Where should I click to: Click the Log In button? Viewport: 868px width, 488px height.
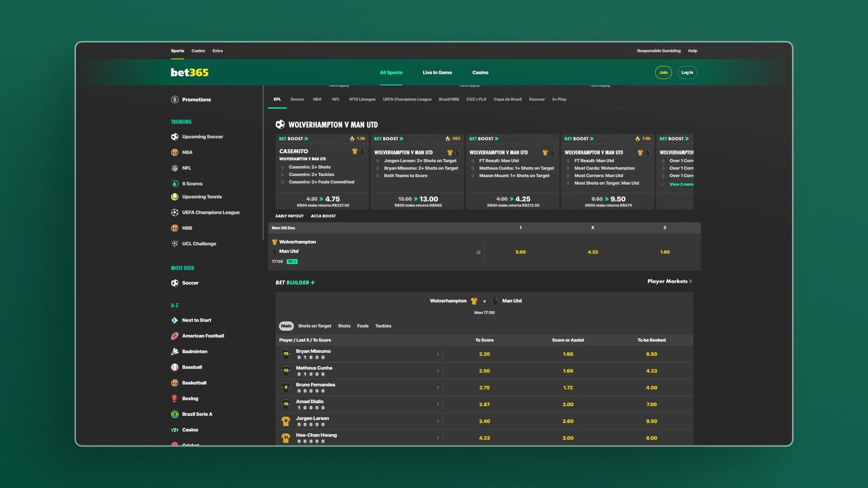point(687,72)
